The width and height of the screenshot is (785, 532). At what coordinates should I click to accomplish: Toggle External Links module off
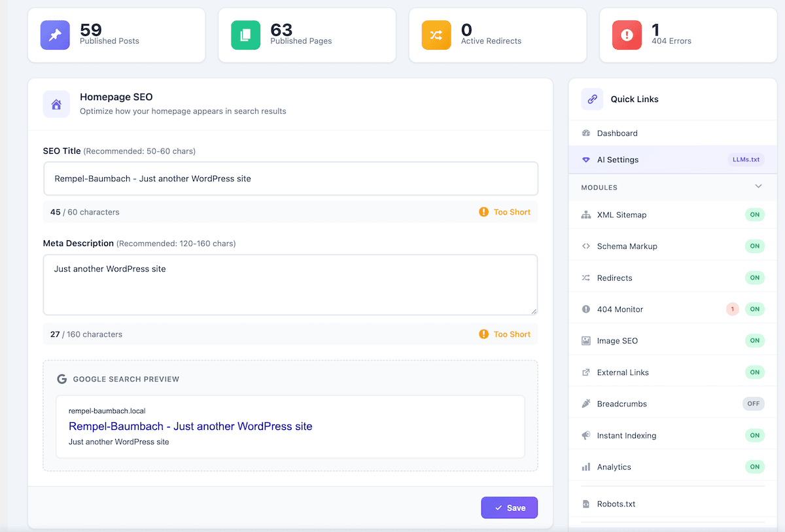pos(754,372)
